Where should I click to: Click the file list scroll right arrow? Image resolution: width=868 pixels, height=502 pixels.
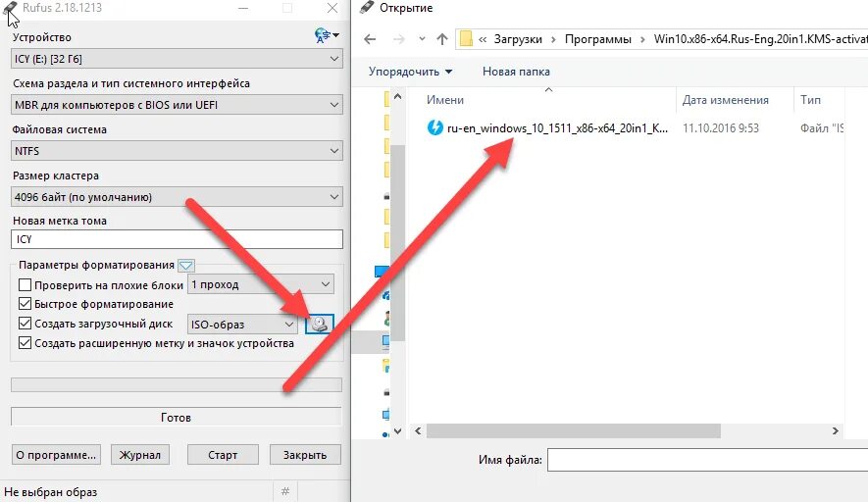[x=835, y=430]
